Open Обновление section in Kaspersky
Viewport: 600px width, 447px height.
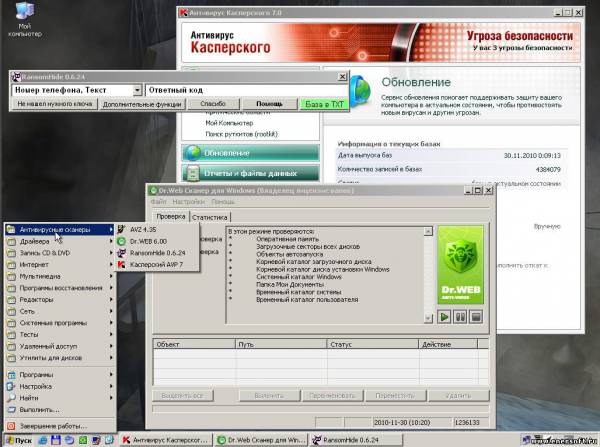[x=250, y=153]
